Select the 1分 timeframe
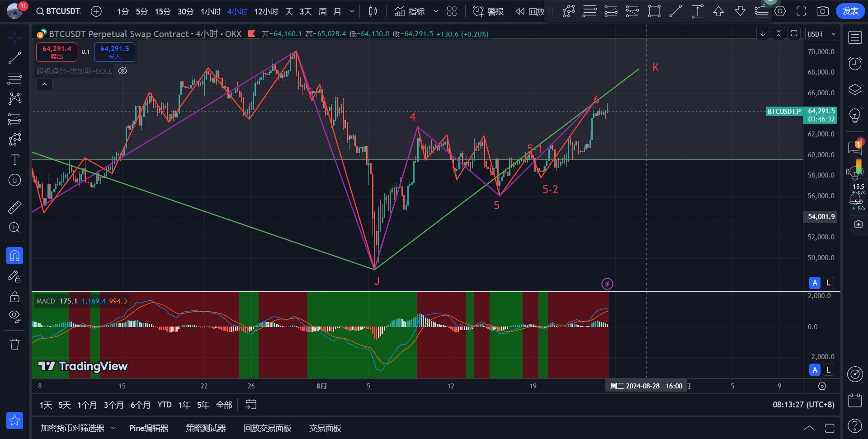The width and height of the screenshot is (868, 439). coord(123,11)
